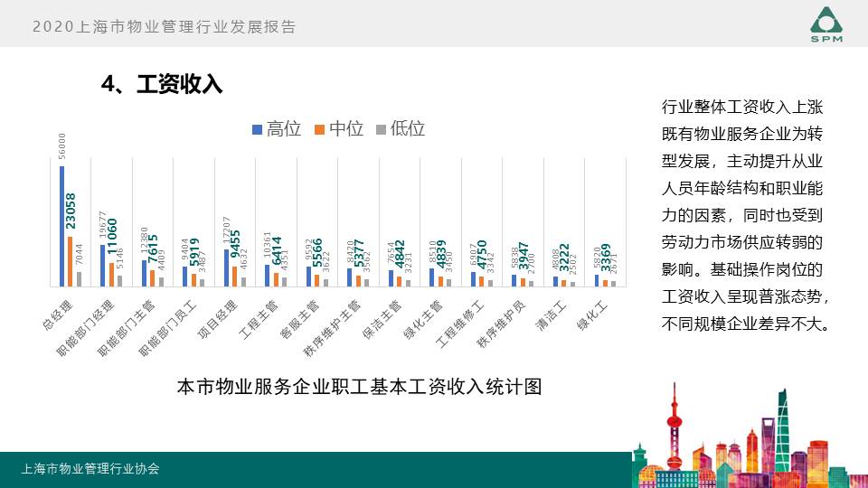Select the orange 总经理 bar labeled 23058
The image size is (868, 488).
click(x=71, y=261)
